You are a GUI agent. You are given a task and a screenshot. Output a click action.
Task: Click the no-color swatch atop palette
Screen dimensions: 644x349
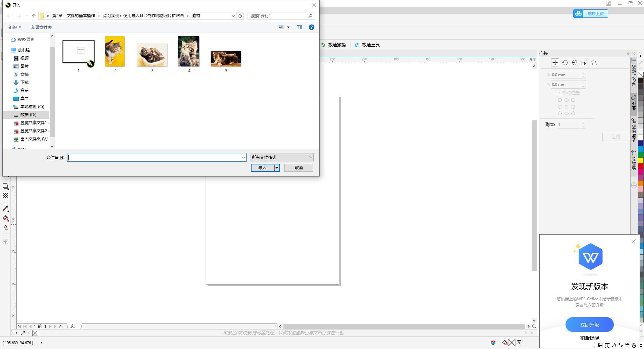[641, 74]
